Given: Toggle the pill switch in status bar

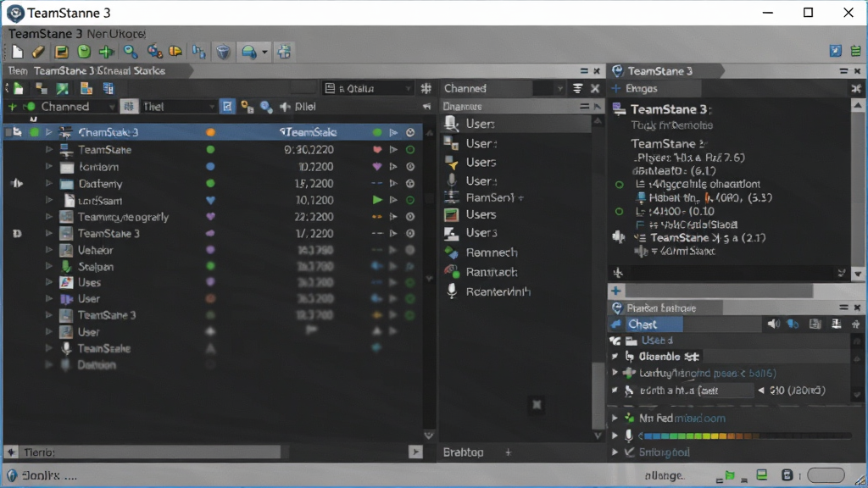Looking at the screenshot, I should (826, 475).
